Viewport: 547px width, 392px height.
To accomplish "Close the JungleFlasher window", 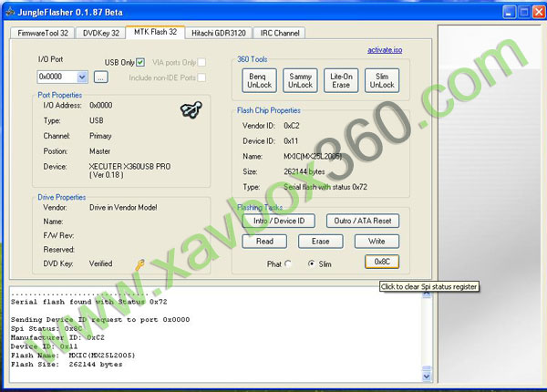I will coord(539,12).
